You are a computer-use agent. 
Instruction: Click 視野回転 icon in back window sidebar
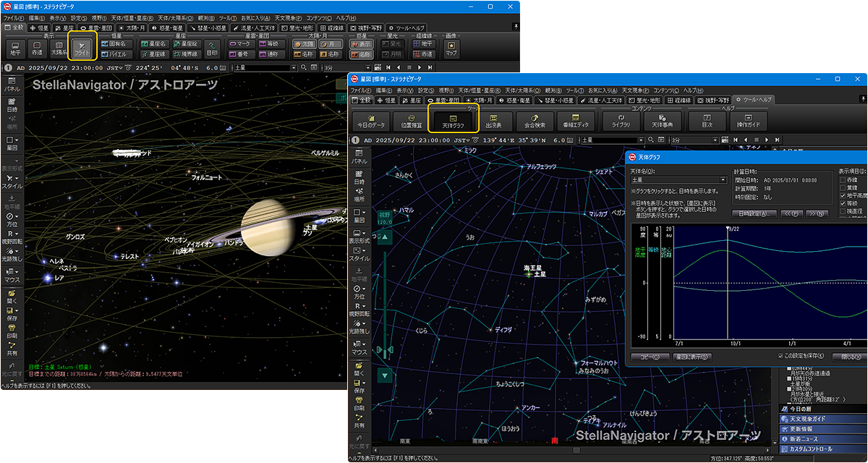12,237
